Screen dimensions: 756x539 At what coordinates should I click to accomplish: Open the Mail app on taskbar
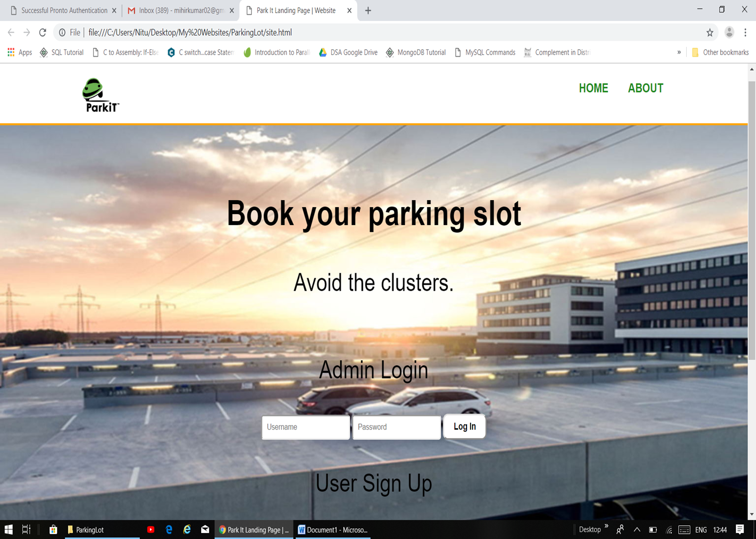tap(205, 530)
